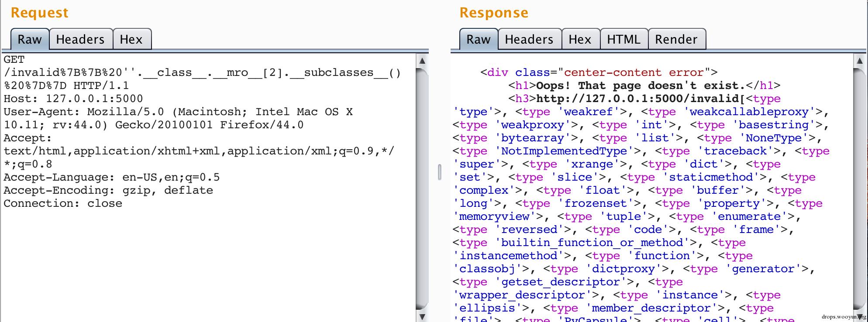Click 'wrapper_descriptor' in the response
Viewport: 868px width, 322px height.
point(522,295)
